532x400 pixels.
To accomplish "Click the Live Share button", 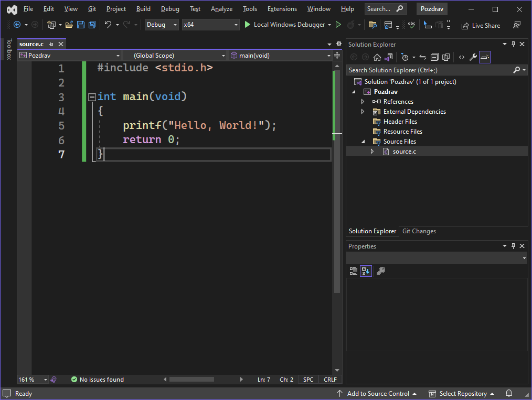I will tap(481, 25).
